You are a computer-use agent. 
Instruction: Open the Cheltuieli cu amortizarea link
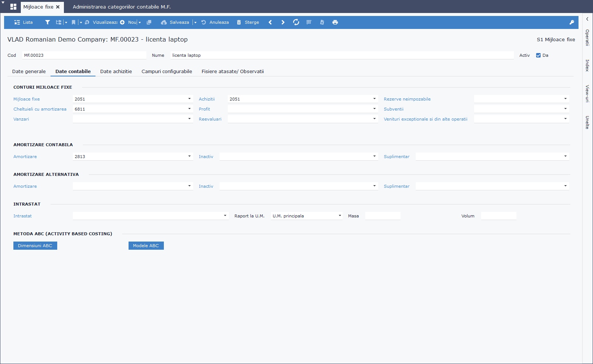pos(40,109)
